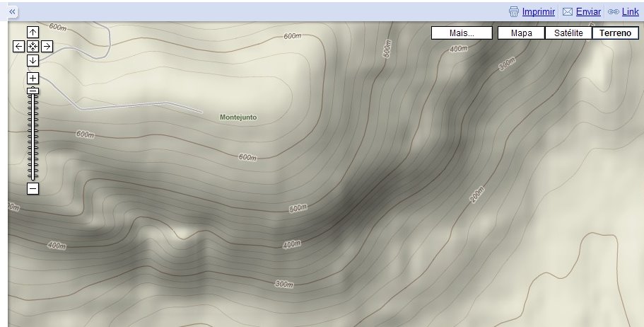Screen dimensions: 644x327
Task: Pan the map up with arrow
Action: click(x=33, y=32)
